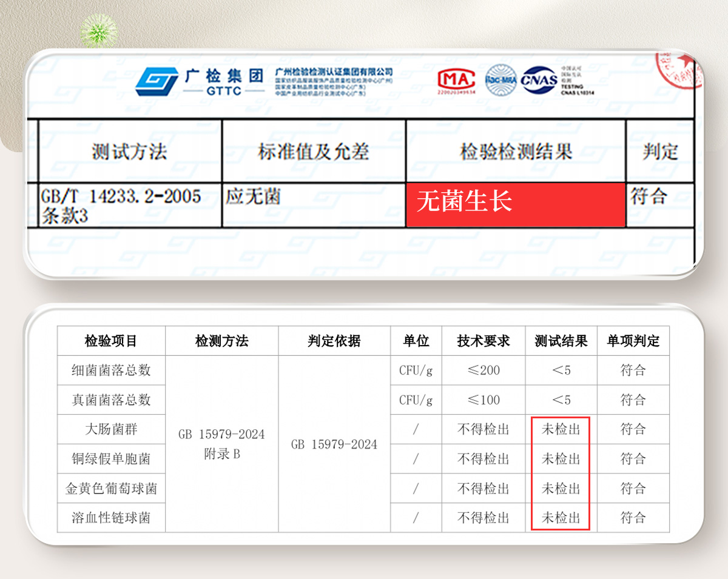The height and width of the screenshot is (579, 728).
Task: Click the green dandelion decoration
Action: [99, 30]
